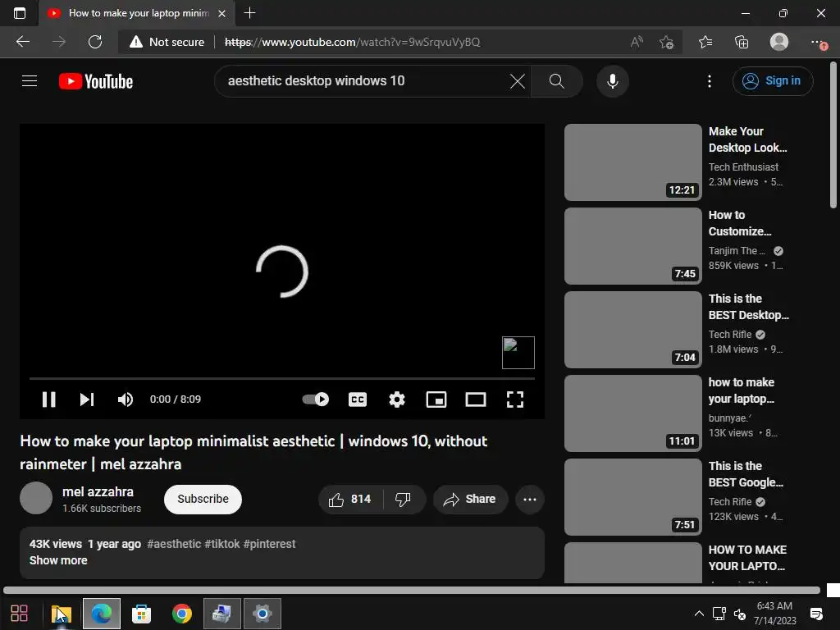Viewport: 840px width, 630px height.
Task: Subscribe to mel azzahra
Action: 203,500
